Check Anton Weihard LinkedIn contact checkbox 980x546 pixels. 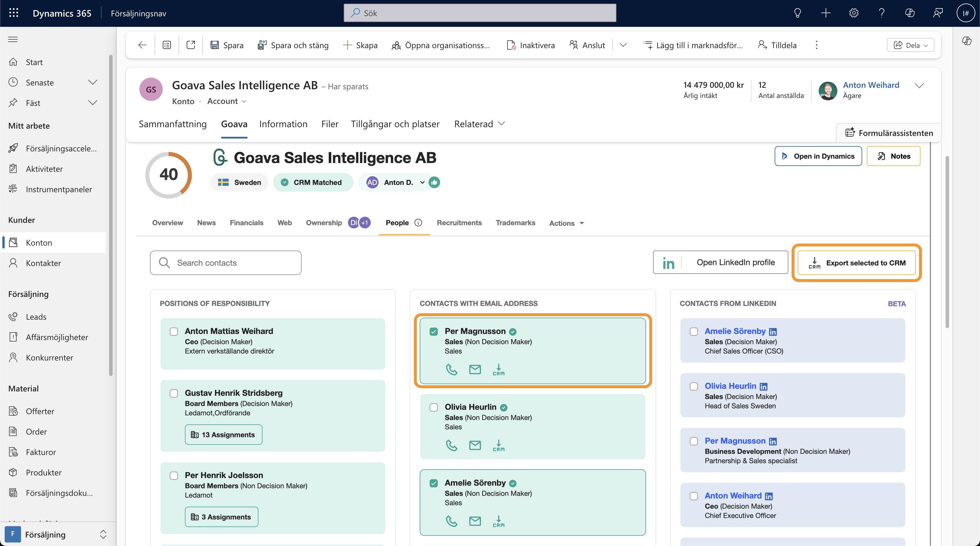coord(694,496)
